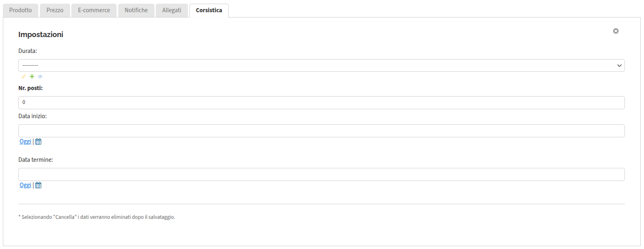Image resolution: width=644 pixels, height=249 pixels.
Task: Close the Impostazioni panel with the x icon
Action: 616,31
